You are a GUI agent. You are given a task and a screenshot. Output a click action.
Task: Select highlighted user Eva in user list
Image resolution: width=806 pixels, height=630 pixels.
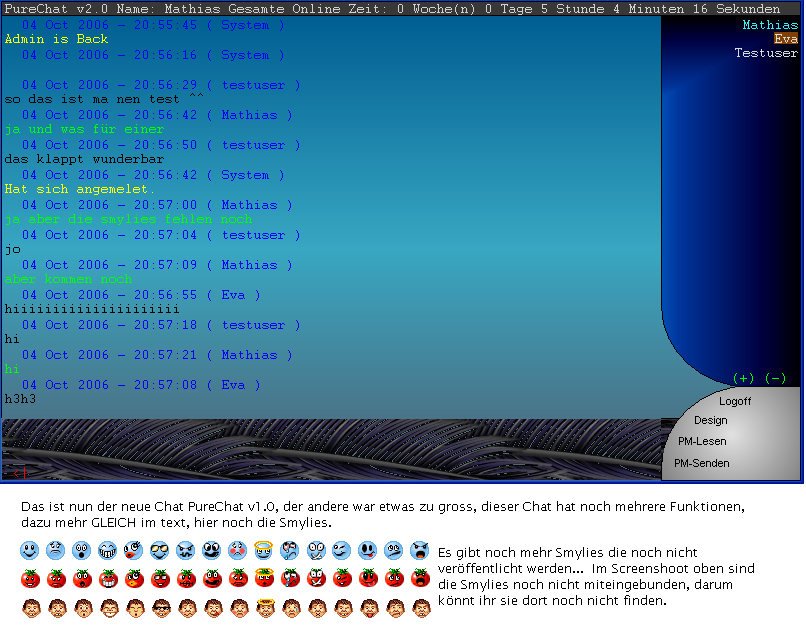coord(786,39)
